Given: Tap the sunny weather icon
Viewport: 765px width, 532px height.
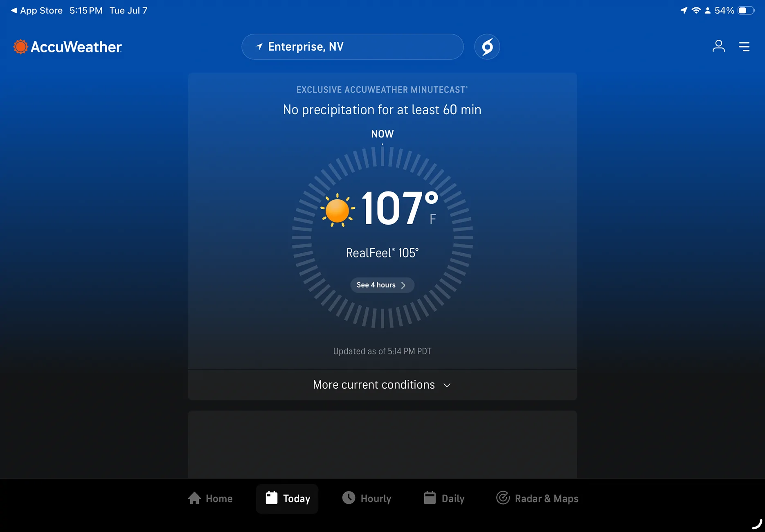Looking at the screenshot, I should pos(337,210).
